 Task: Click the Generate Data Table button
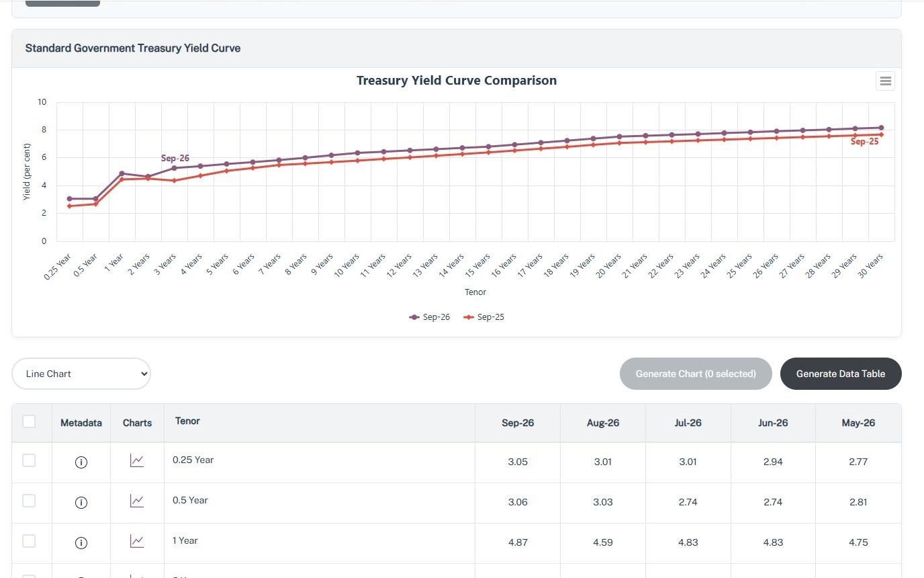(x=841, y=374)
